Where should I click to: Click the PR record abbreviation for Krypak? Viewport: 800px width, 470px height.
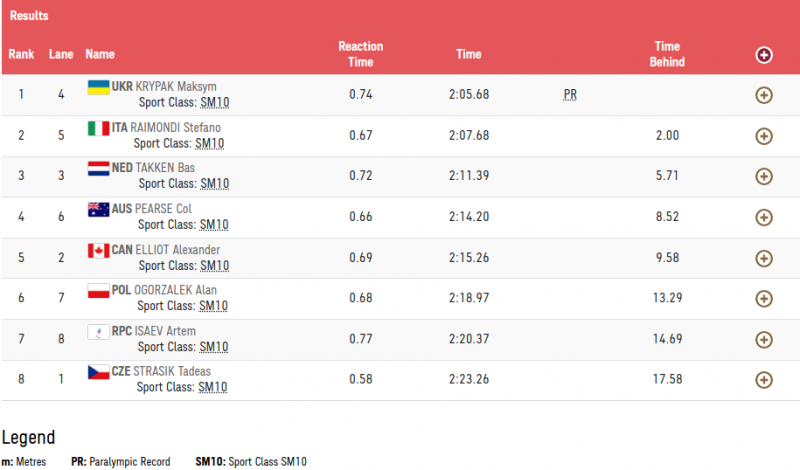(570, 95)
